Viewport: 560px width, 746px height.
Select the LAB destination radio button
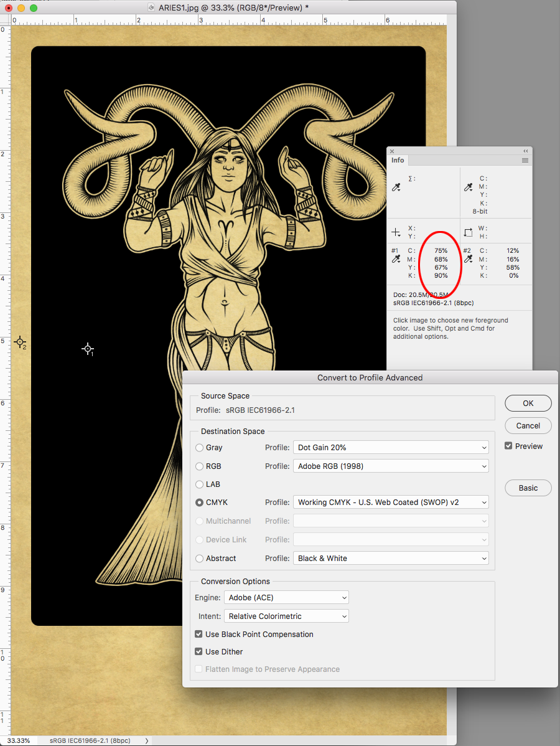(x=200, y=484)
